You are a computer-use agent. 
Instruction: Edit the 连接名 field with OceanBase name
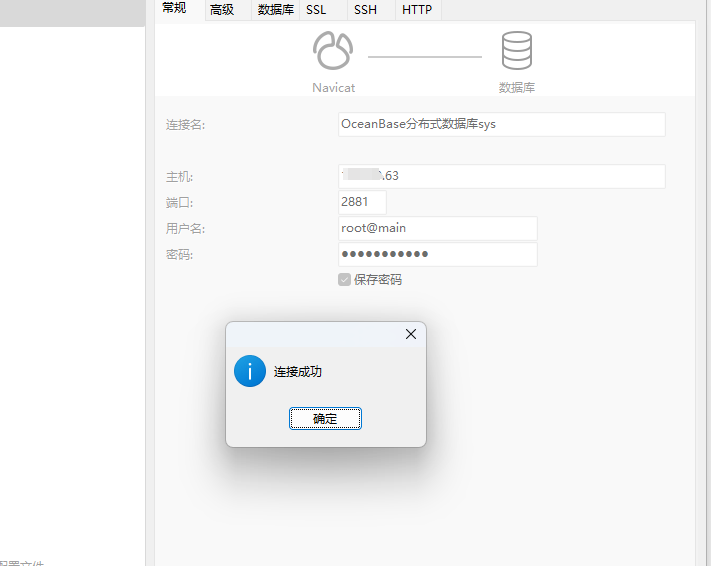502,124
